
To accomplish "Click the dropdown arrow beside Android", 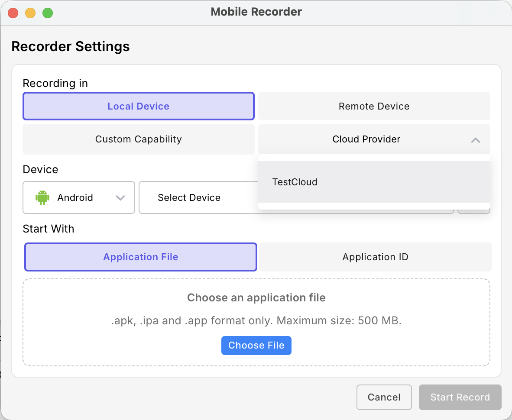I will 120,197.
